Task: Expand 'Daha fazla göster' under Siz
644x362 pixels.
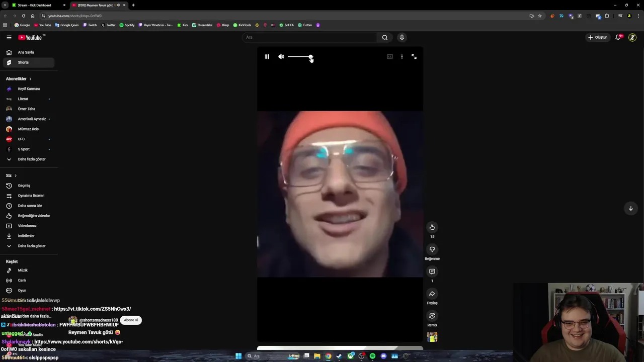Action: 28,246
